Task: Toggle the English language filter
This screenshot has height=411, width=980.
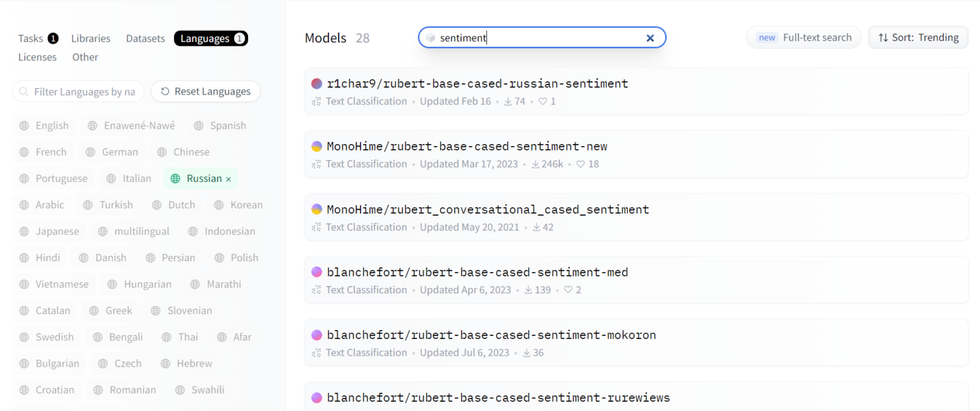Action: tap(44, 125)
